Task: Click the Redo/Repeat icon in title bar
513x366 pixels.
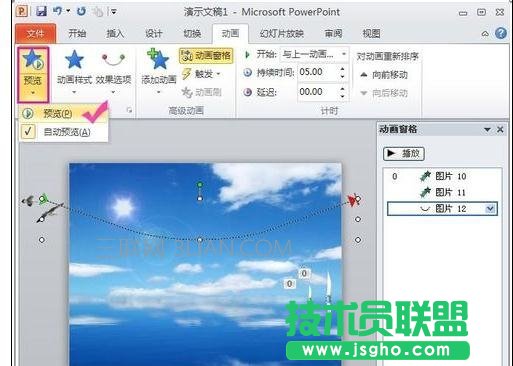Action: pos(81,12)
